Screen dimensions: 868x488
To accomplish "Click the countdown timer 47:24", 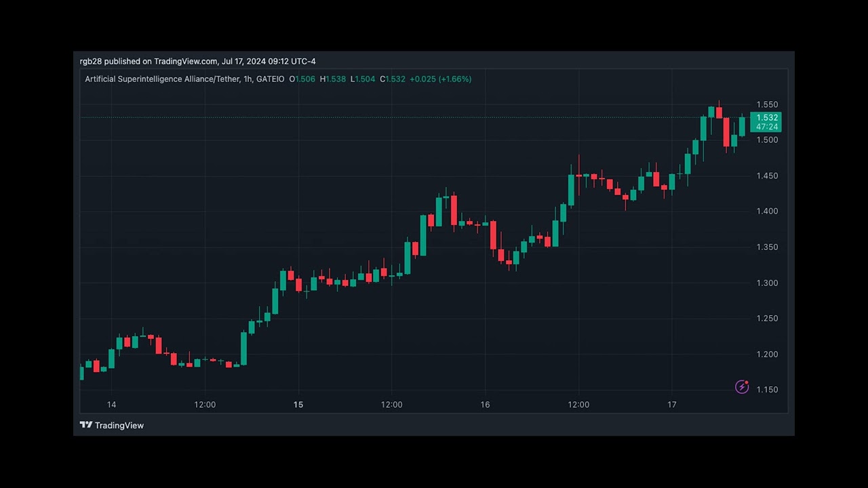I will pos(767,127).
